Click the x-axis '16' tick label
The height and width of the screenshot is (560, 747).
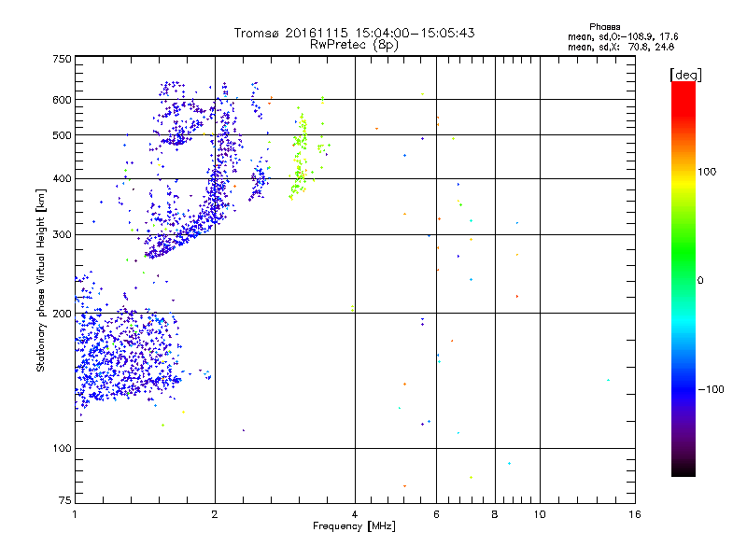(x=635, y=514)
